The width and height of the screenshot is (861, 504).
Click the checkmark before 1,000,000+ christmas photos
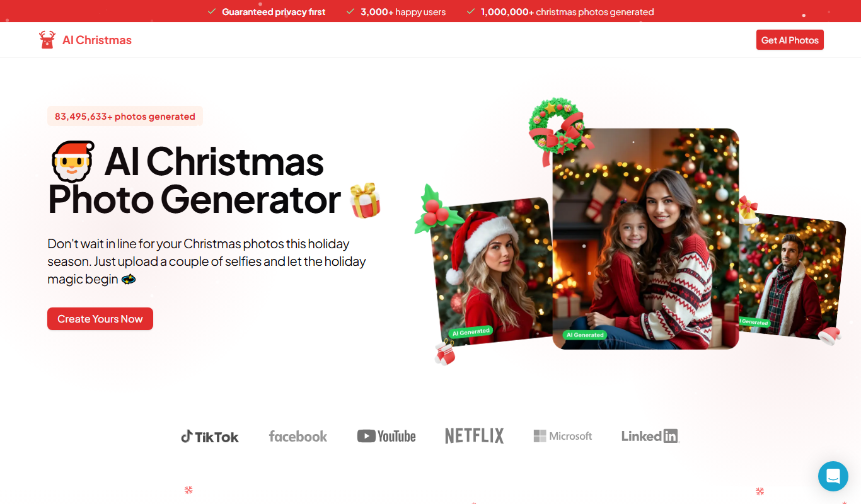(x=470, y=11)
